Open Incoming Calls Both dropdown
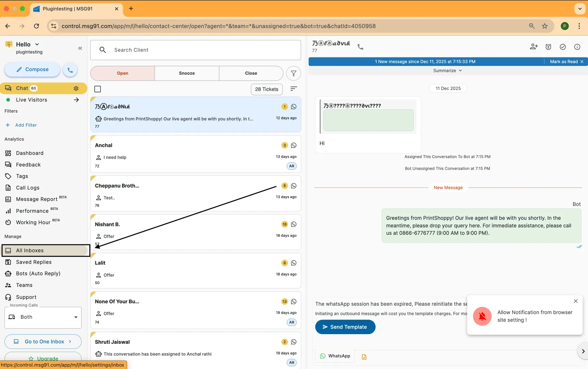The width and height of the screenshot is (588, 369). 43,317
